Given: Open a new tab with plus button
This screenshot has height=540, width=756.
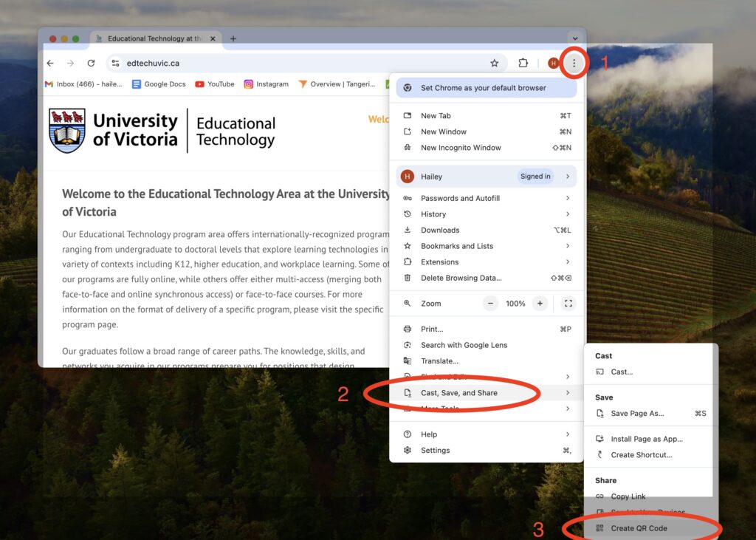Looking at the screenshot, I should (233, 38).
